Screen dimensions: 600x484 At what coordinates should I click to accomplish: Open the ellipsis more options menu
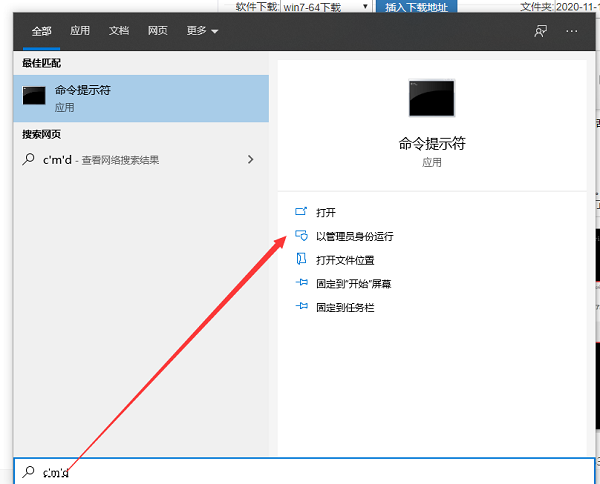pyautogui.click(x=572, y=31)
